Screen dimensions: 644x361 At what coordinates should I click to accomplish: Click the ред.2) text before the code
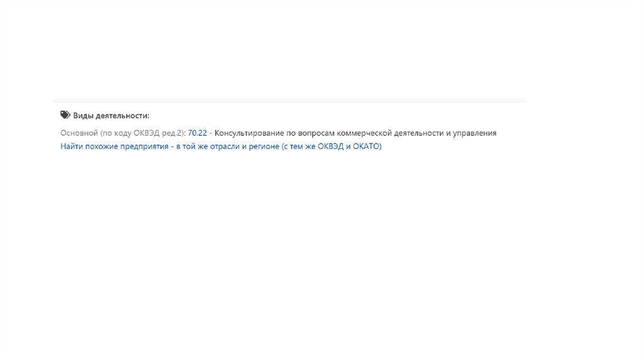pyautogui.click(x=174, y=133)
